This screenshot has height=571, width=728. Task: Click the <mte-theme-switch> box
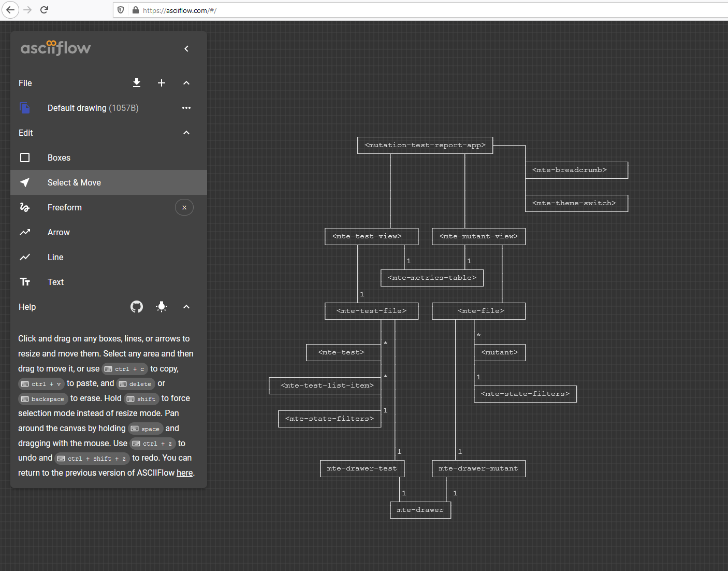coord(577,203)
